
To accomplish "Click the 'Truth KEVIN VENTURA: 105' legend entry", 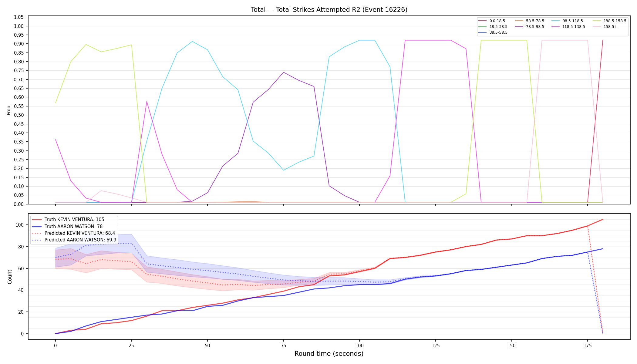I will tap(74, 220).
